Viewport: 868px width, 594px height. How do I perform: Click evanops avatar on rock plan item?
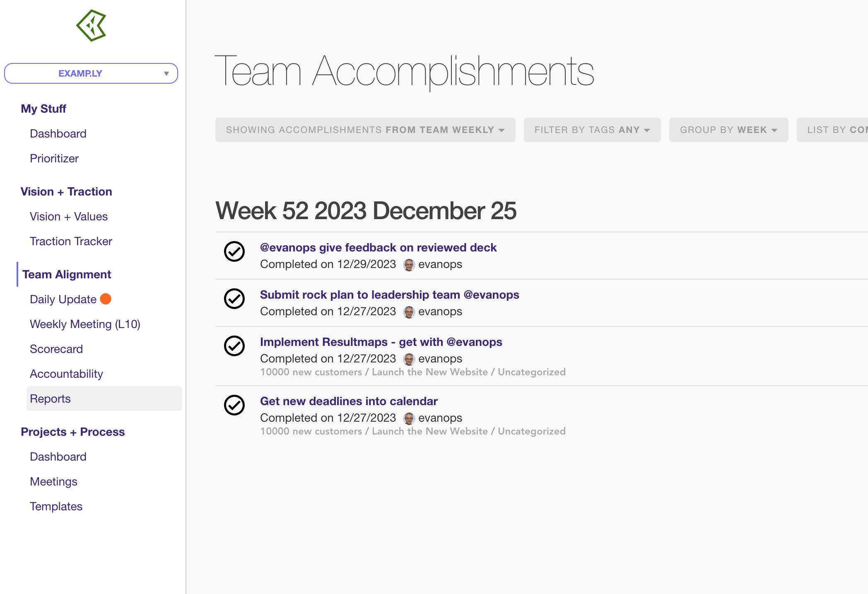tap(409, 312)
